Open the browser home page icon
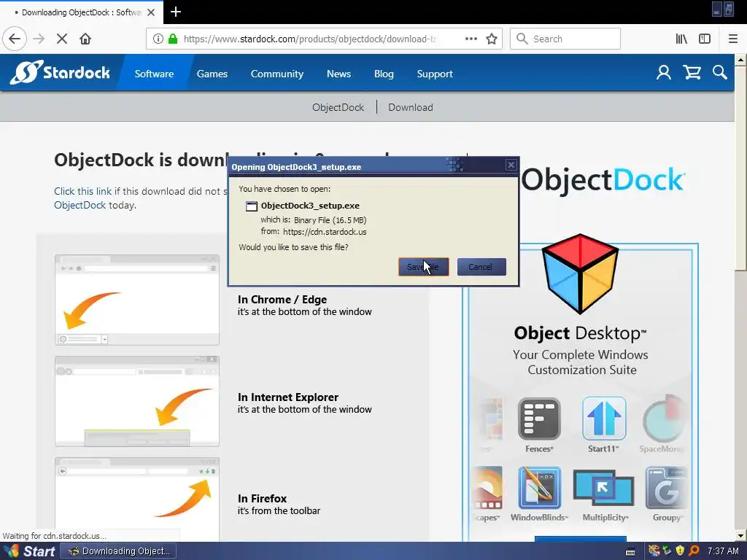The width and height of the screenshot is (747, 560). click(x=85, y=39)
